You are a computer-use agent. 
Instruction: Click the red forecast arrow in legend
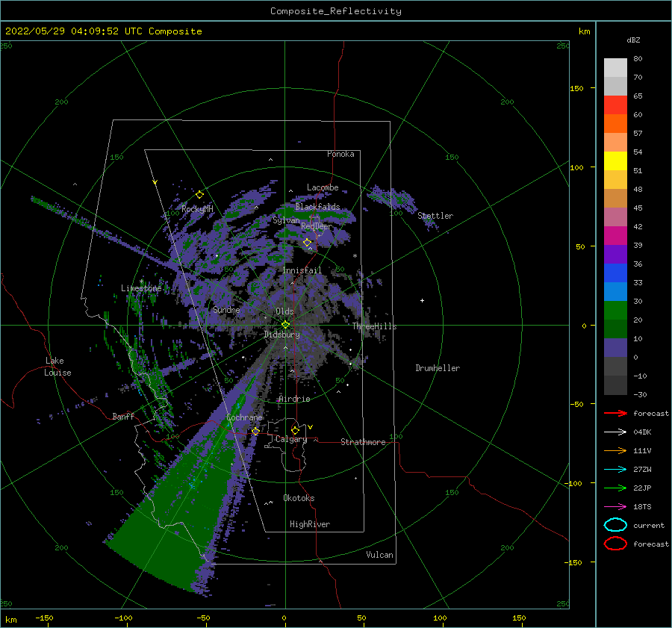615,413
